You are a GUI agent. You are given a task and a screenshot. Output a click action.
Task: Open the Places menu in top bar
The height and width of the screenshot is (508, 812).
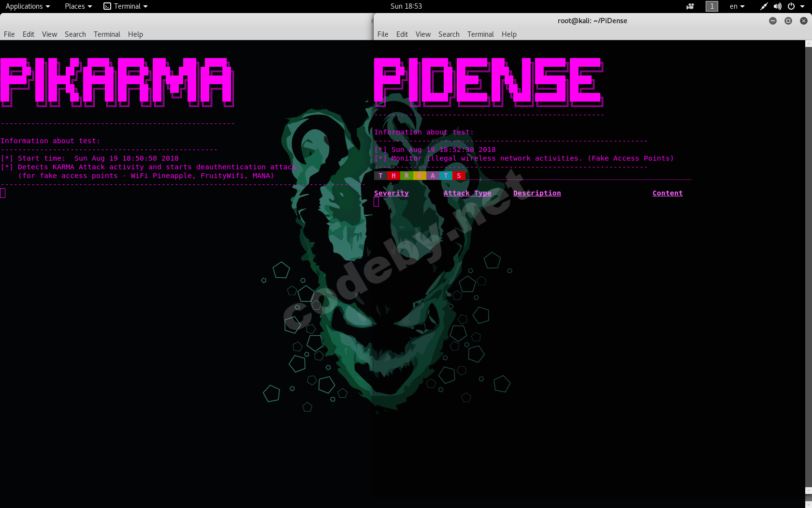(78, 6)
